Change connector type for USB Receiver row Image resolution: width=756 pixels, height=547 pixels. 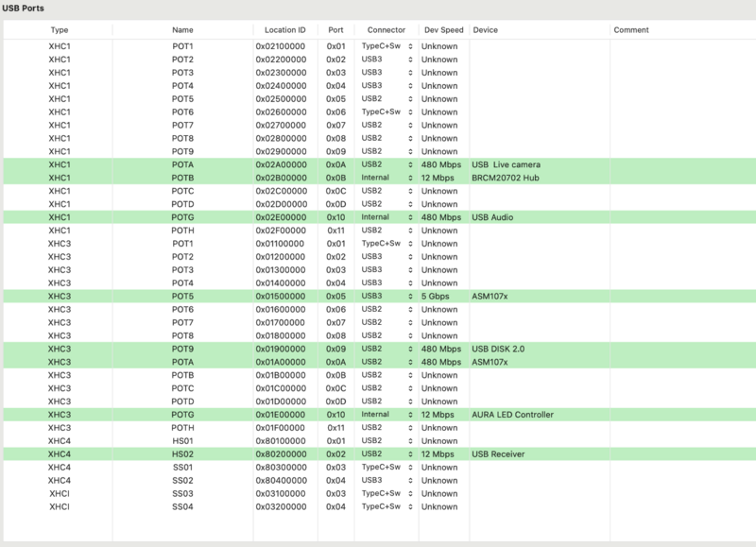410,454
